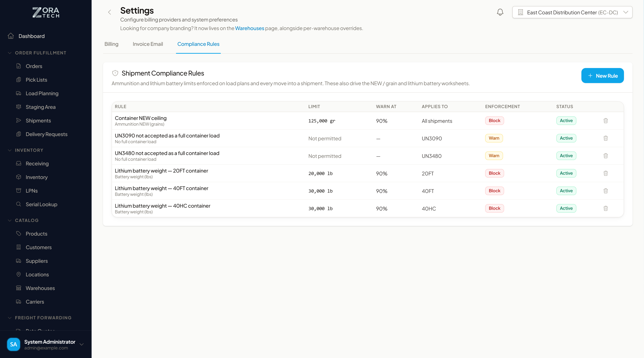The width and height of the screenshot is (644, 358).
Task: Click the Products tag icon
Action: click(x=18, y=233)
